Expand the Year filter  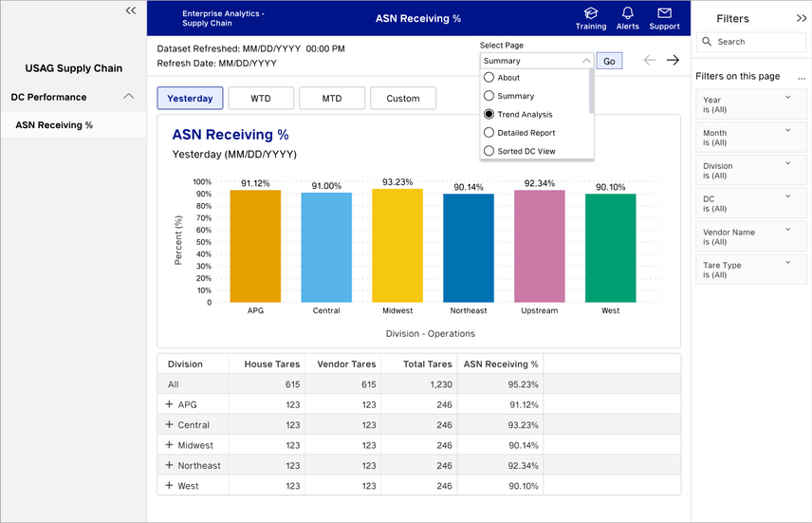(x=787, y=97)
